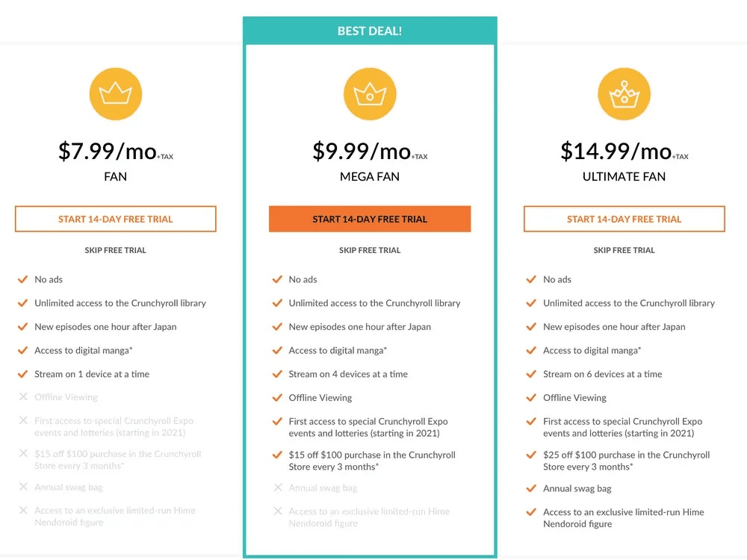
Task: Click the 'Best Deal!' banner
Action: (369, 30)
